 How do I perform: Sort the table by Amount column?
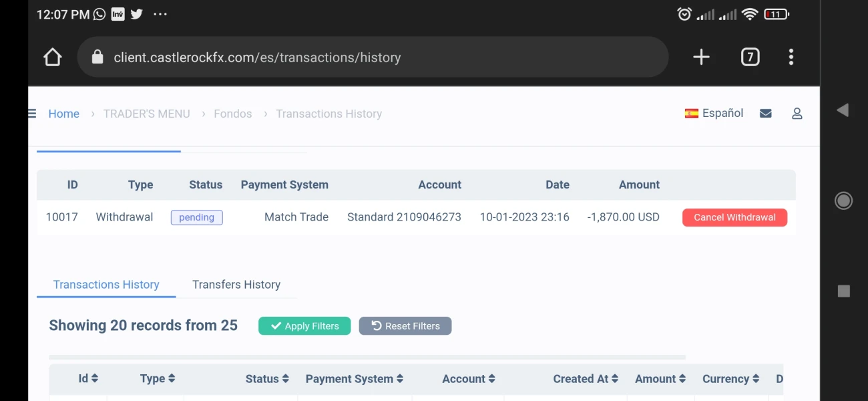660,379
